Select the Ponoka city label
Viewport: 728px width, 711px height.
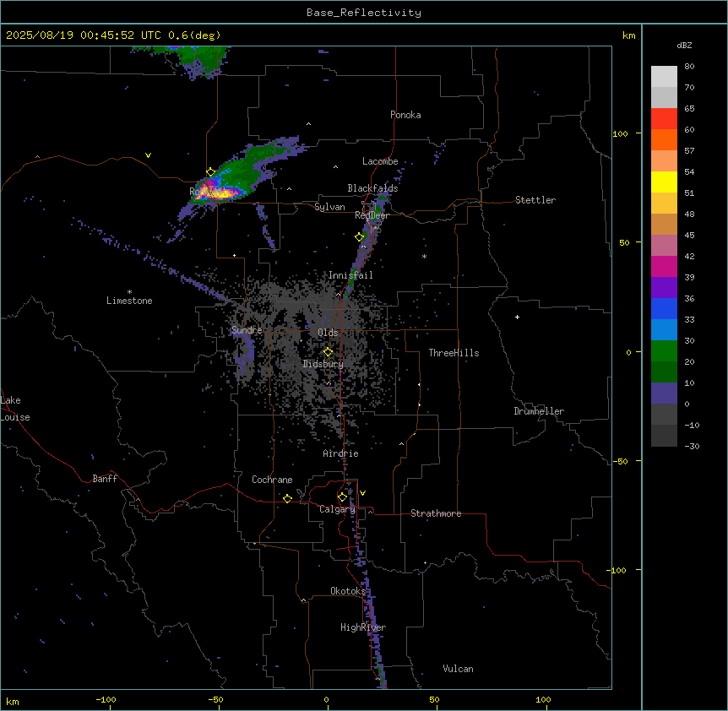pyautogui.click(x=405, y=115)
